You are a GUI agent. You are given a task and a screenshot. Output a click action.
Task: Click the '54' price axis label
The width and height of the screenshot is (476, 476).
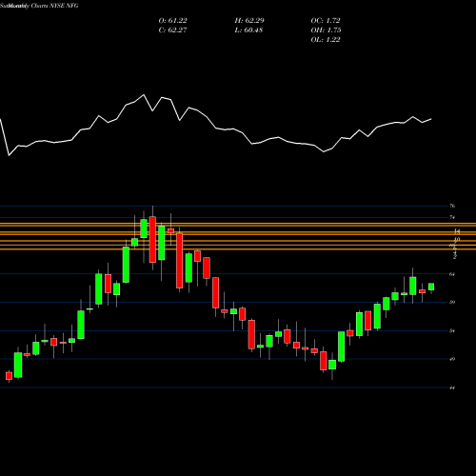(452, 330)
